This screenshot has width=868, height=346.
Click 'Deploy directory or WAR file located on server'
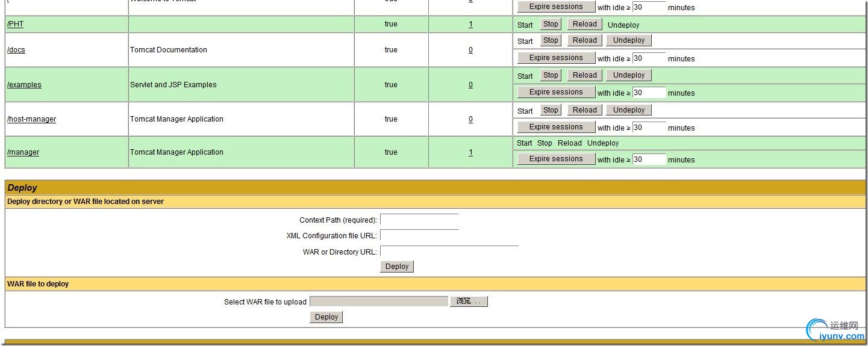coord(86,202)
